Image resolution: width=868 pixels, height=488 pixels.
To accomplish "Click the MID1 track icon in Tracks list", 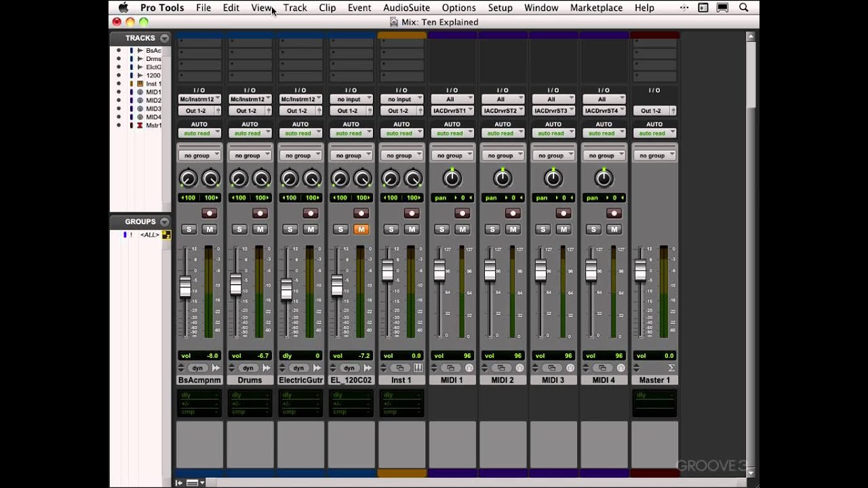I will pyautogui.click(x=140, y=92).
